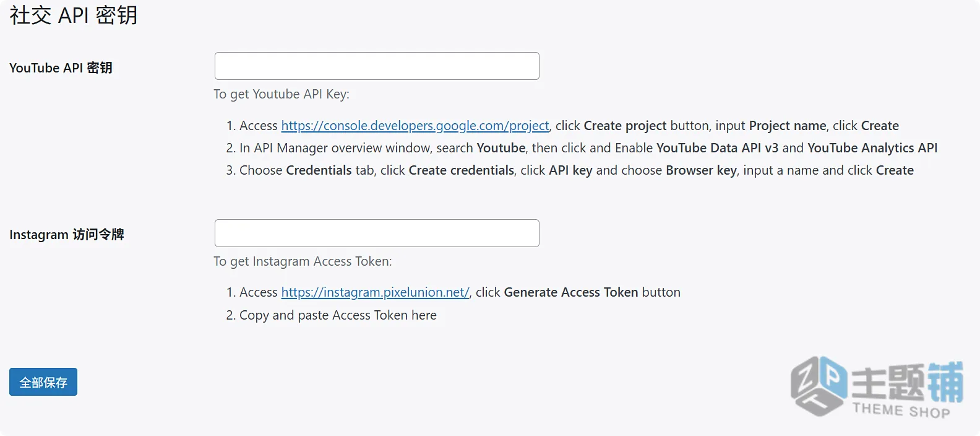Click the Instagram 访问令牌 label

pyautogui.click(x=67, y=235)
